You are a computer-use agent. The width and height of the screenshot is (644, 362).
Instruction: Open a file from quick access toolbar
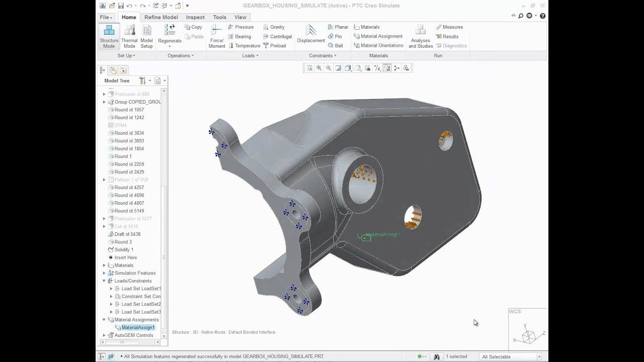coord(111,6)
